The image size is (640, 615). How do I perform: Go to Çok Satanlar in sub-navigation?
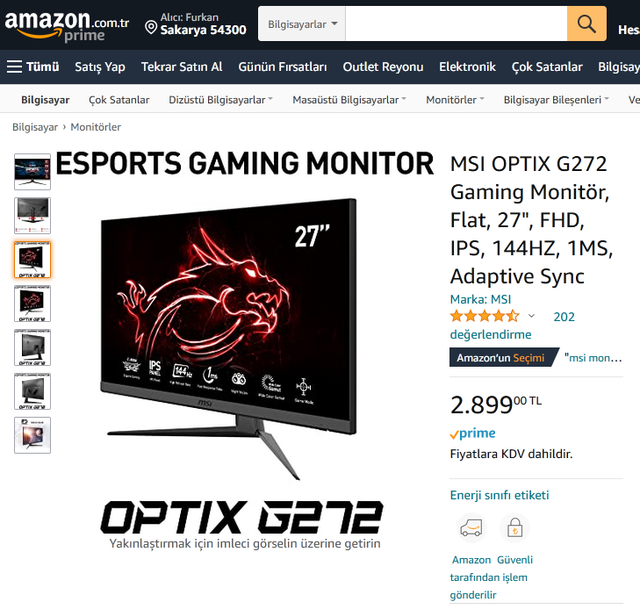[x=119, y=100]
